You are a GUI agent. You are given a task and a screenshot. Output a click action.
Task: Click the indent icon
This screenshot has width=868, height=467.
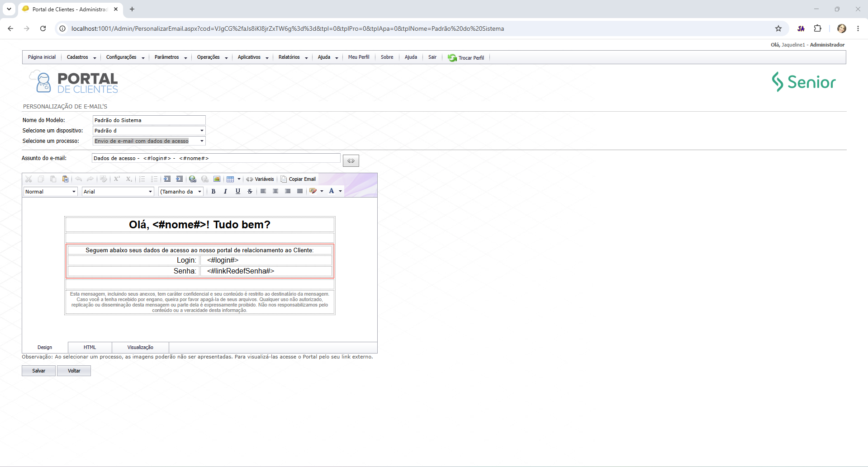pyautogui.click(x=167, y=179)
